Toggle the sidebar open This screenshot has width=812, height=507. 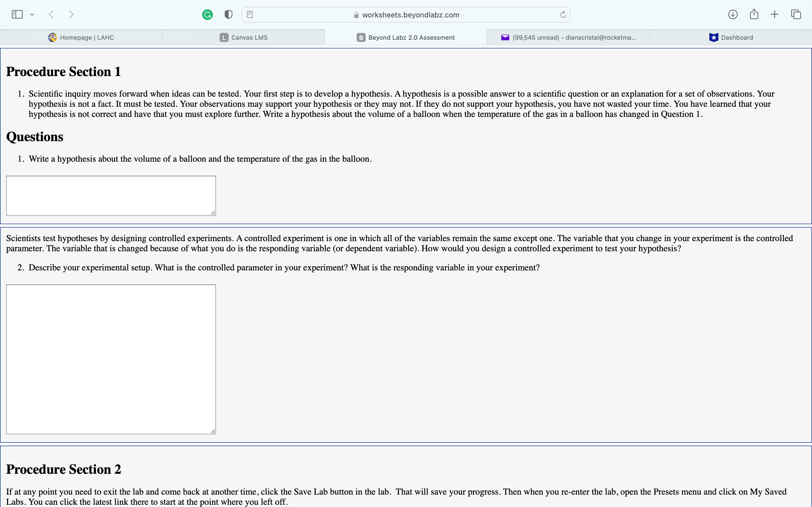[17, 14]
